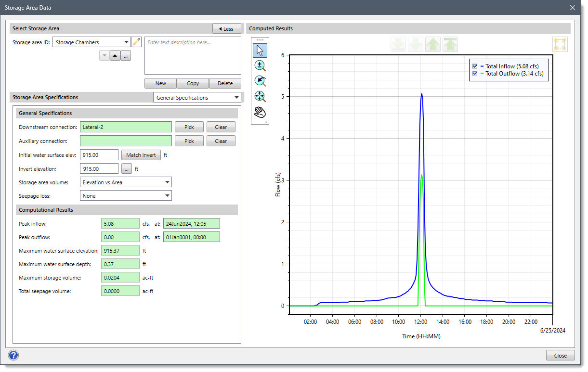Open help with the question mark icon
The image size is (588, 372).
(x=13, y=355)
